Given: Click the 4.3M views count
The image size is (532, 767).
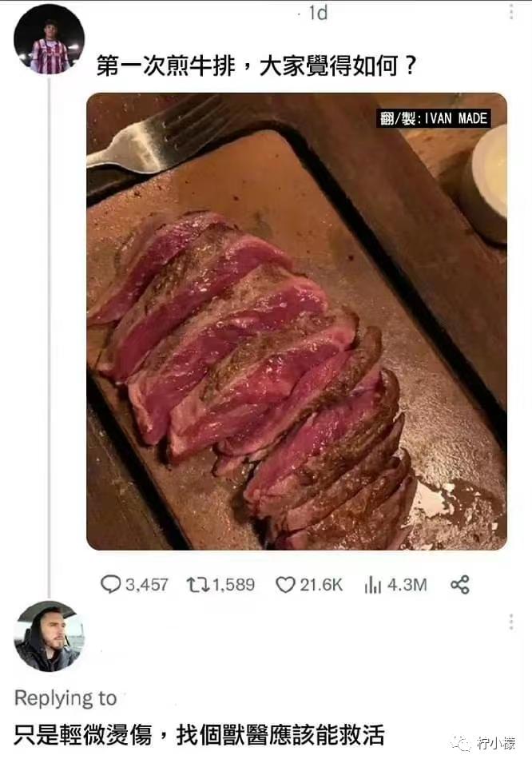Looking at the screenshot, I should coord(407,585).
